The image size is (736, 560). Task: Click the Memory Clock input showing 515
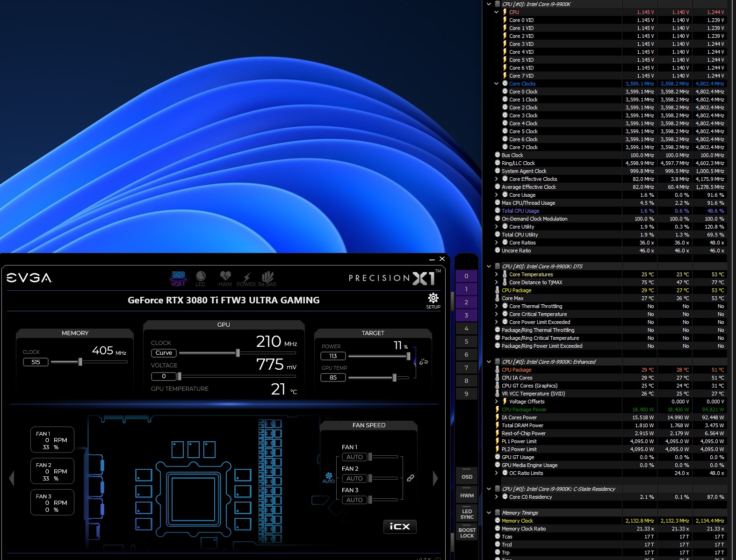click(x=36, y=362)
